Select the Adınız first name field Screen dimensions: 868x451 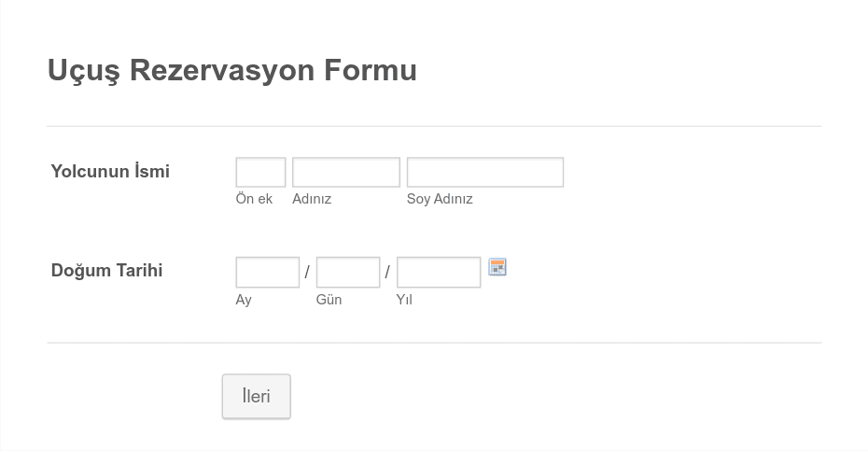click(x=346, y=173)
